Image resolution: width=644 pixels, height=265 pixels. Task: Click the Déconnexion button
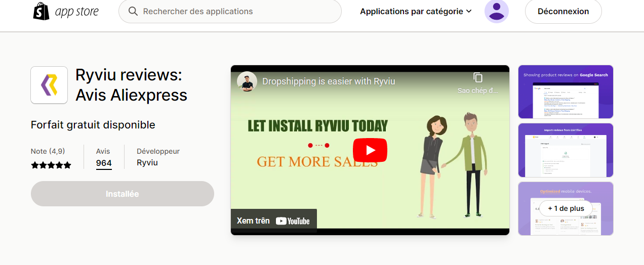point(563,11)
